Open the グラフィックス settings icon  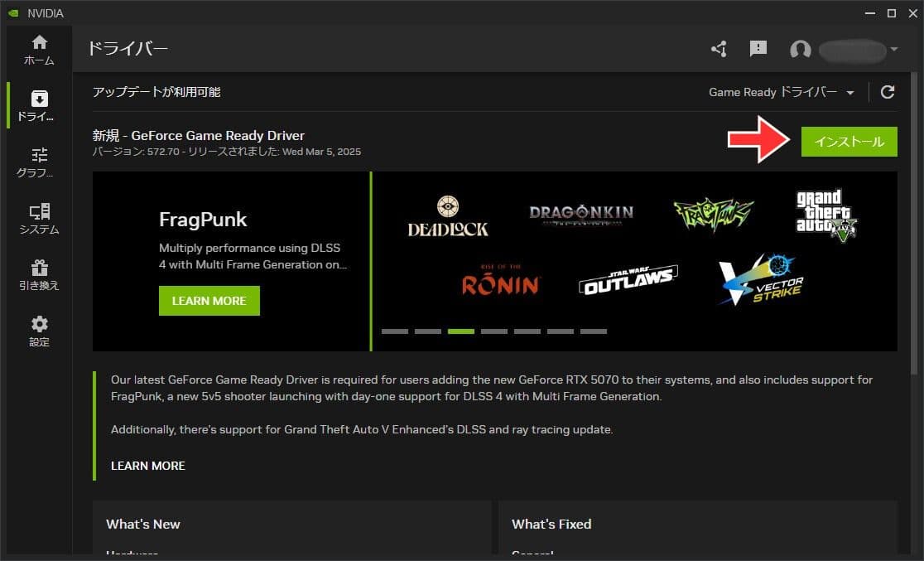38,161
